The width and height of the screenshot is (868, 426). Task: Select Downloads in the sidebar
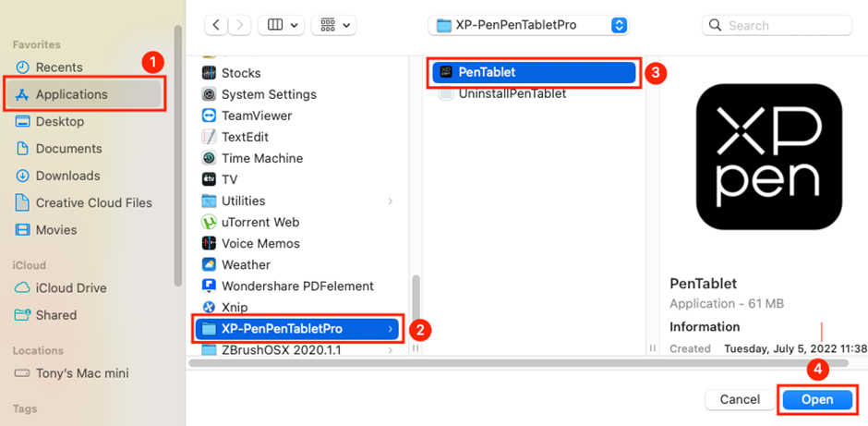67,176
